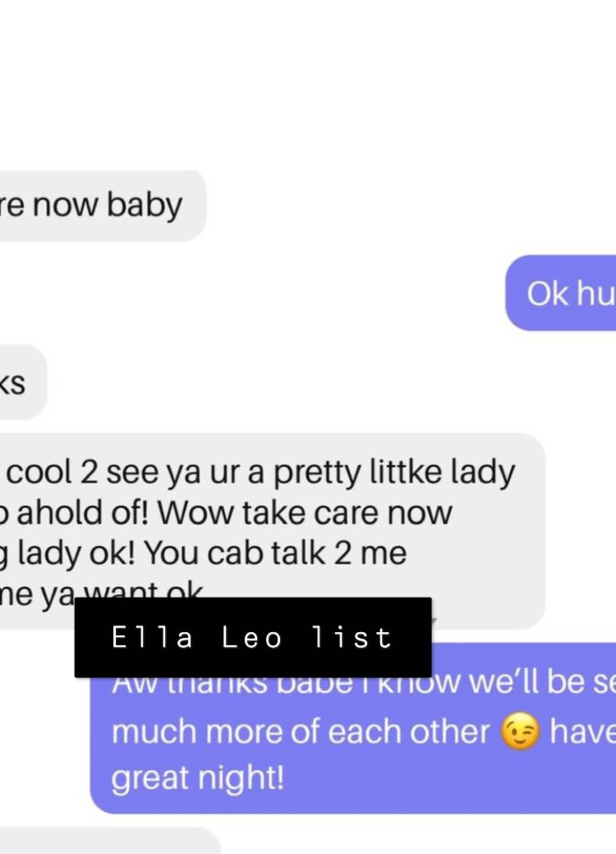Viewport: 616px width, 854px height.
Task: Tap the purple 'Ok hu' reply bubble
Action: coord(561,293)
